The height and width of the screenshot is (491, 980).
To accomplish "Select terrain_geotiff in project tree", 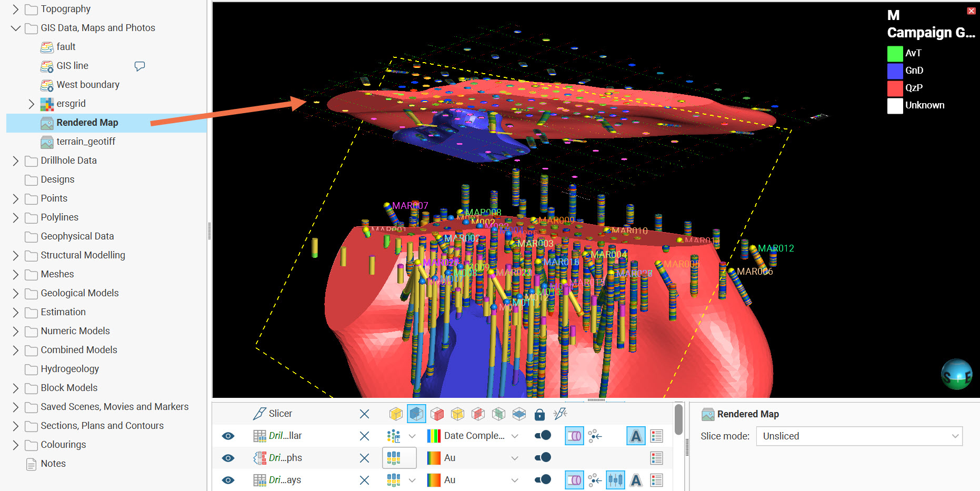I will (x=86, y=142).
